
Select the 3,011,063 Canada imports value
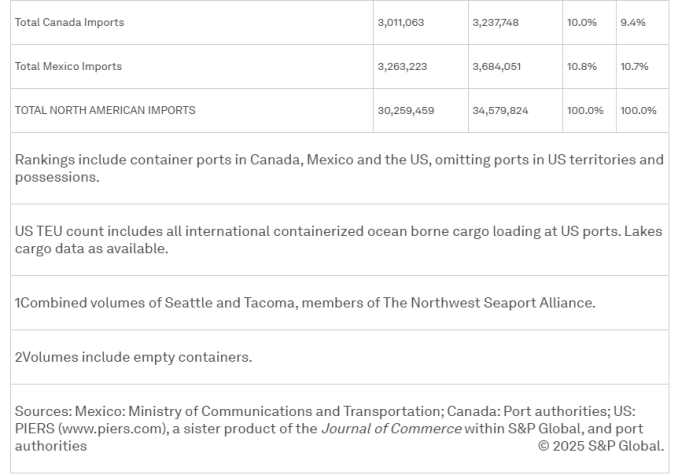click(x=401, y=22)
